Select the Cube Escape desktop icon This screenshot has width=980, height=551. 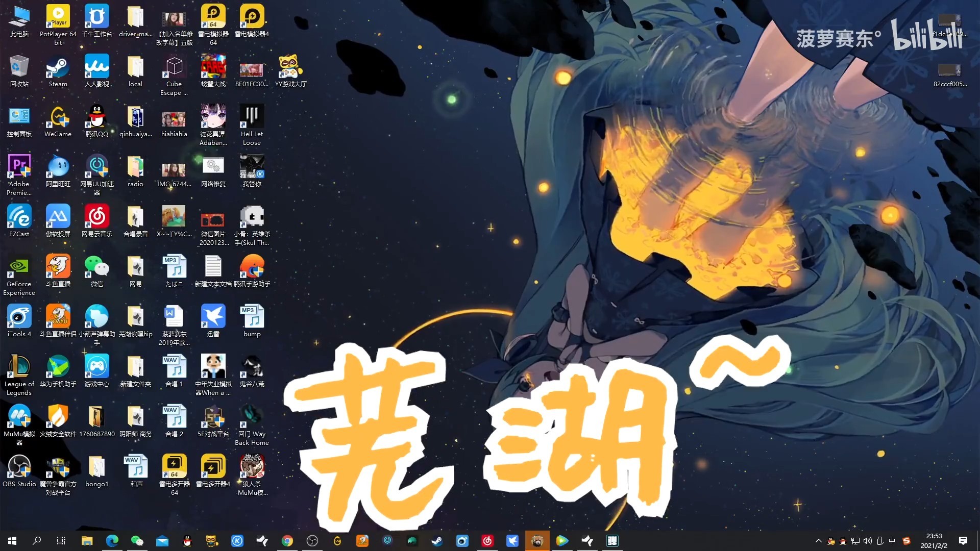175,74
